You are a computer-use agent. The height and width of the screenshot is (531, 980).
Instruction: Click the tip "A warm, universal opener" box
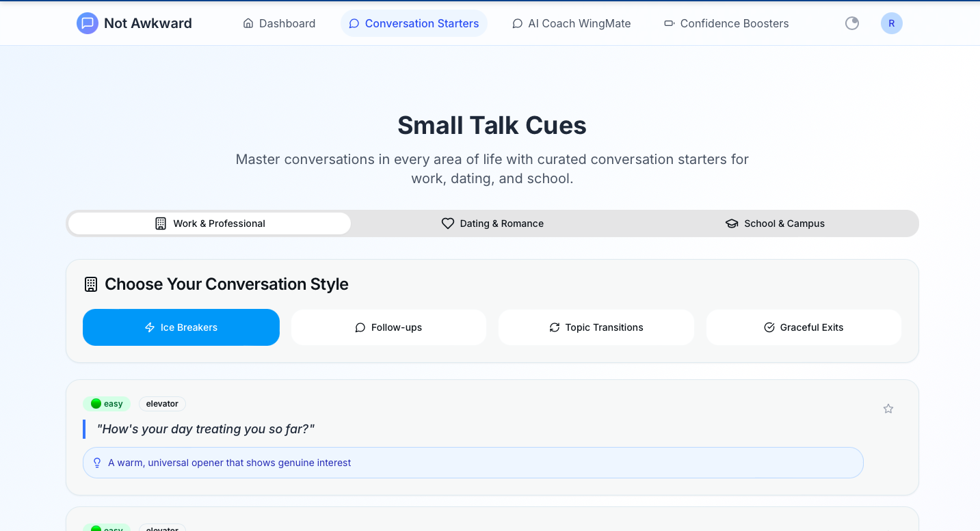pos(473,463)
